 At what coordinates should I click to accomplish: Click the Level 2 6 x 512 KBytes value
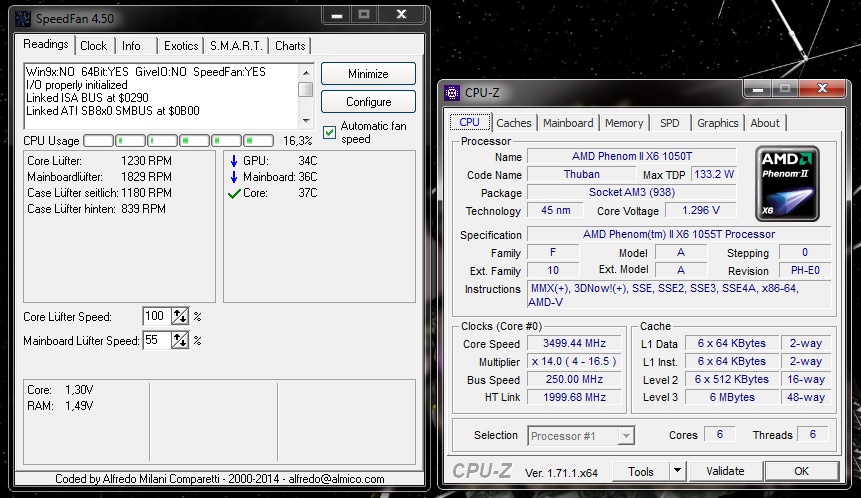[732, 379]
